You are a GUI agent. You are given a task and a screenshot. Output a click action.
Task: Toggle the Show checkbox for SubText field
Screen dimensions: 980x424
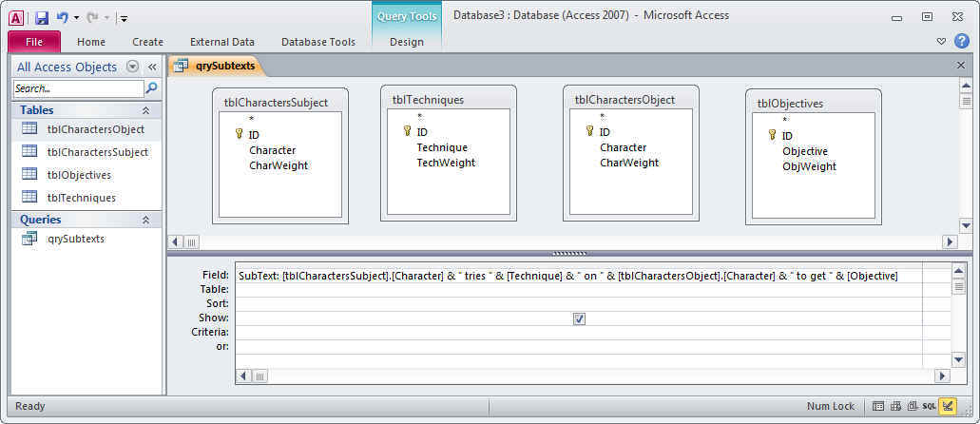pyautogui.click(x=579, y=318)
